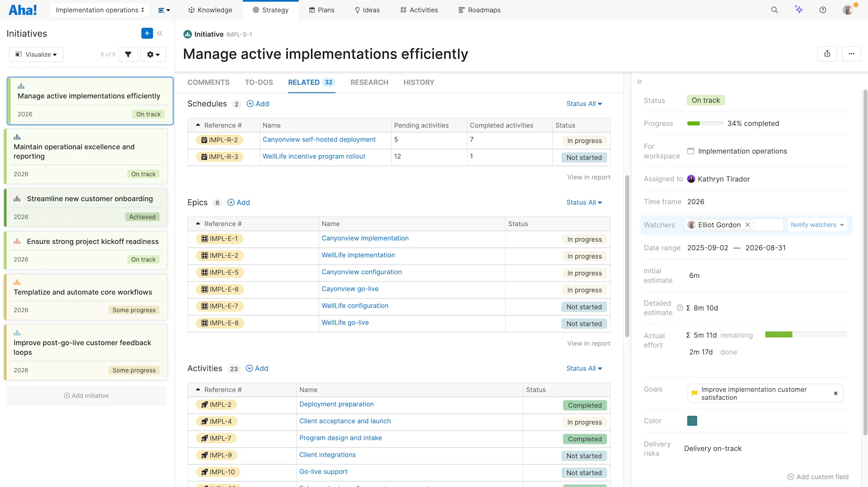
Task: Switch to the HISTORY tab
Action: [x=419, y=83]
